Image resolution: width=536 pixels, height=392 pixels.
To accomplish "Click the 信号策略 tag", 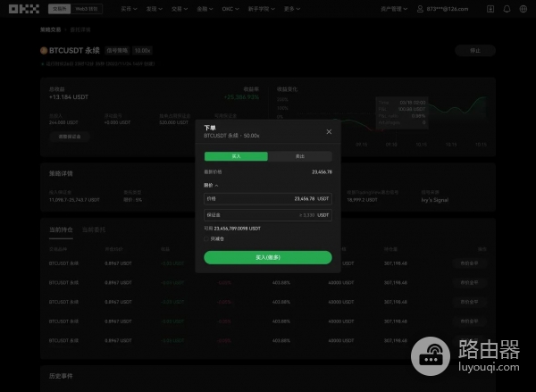I will (117, 51).
